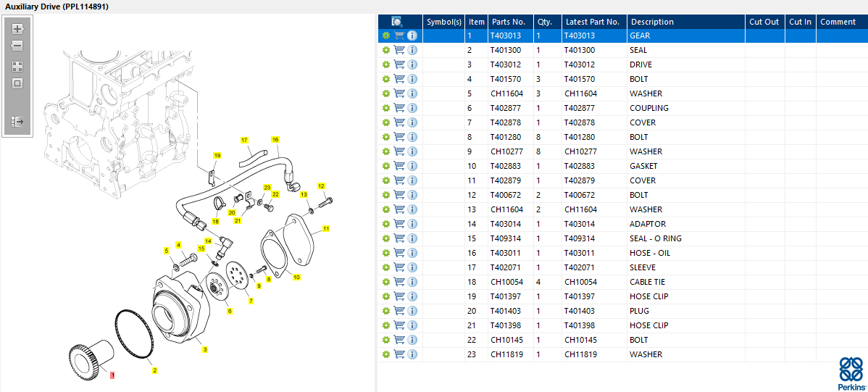Click callout 6 on the coupling
This screenshot has width=868, height=392.
tap(230, 311)
